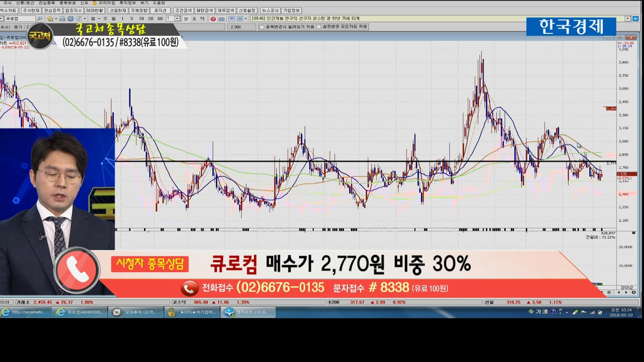Viewport: 644px width, 362px height.
Task: Click the 조건검색 button
Action: coord(183,11)
